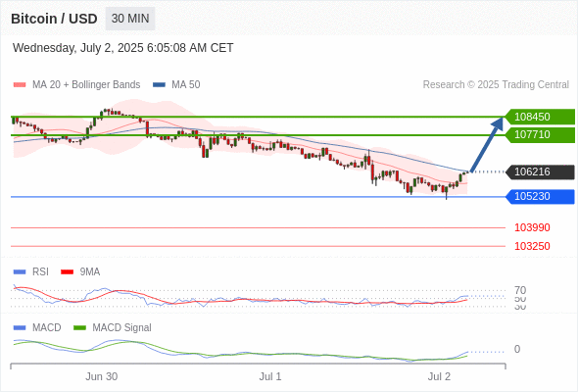Click the 103250 red support label
The width and height of the screenshot is (578, 392).
532,246
